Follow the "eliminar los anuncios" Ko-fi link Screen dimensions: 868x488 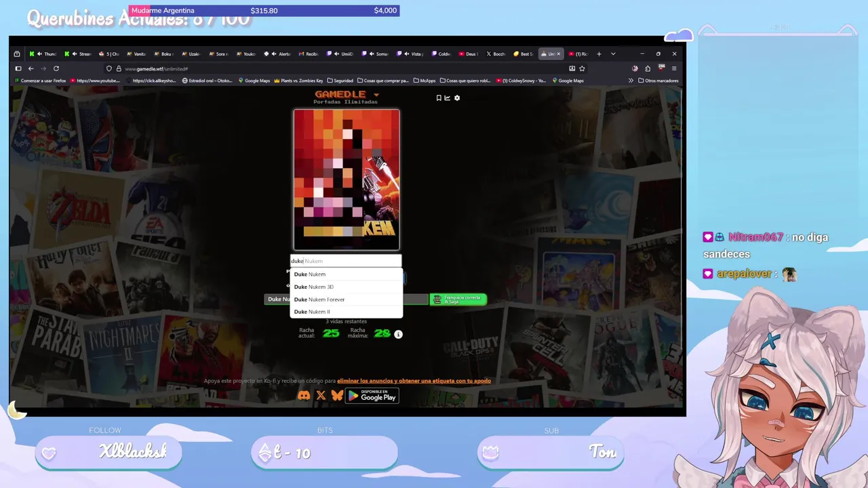414,381
